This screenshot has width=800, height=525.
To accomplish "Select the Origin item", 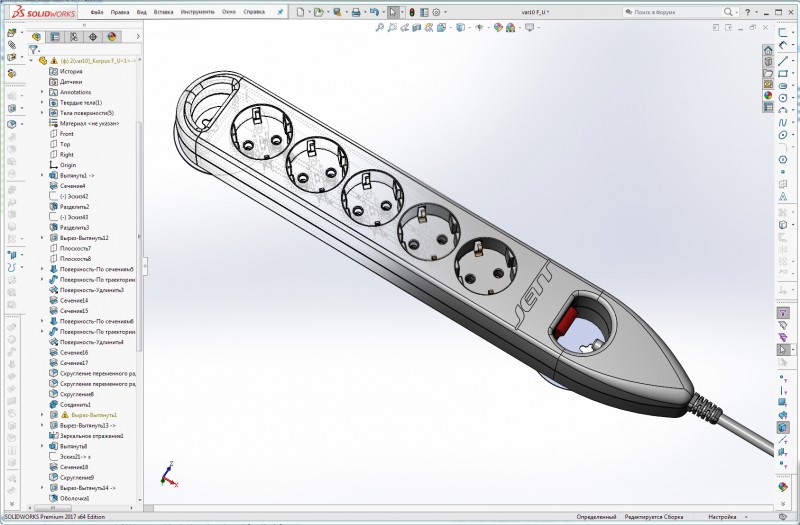I will pyautogui.click(x=68, y=165).
